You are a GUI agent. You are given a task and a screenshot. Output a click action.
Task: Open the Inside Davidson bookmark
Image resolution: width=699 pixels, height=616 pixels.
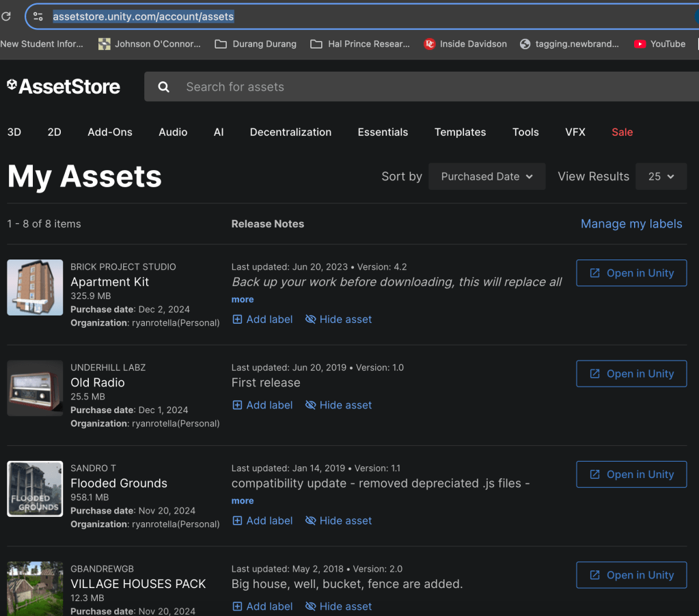click(x=465, y=44)
